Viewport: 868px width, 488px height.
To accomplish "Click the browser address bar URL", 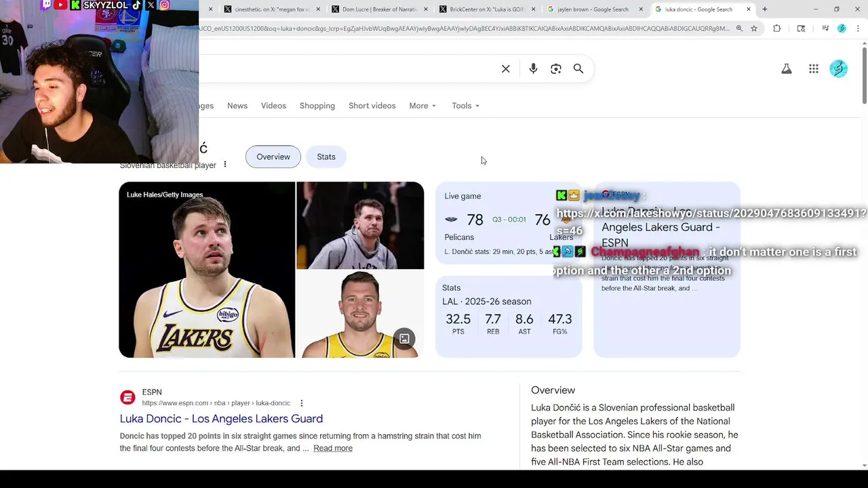I will click(465, 28).
